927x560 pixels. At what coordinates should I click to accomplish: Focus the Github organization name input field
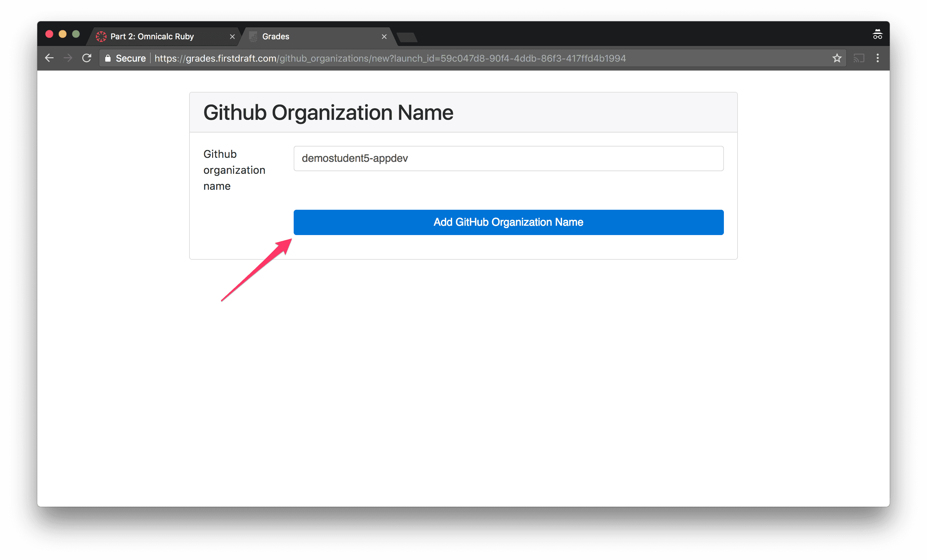[x=508, y=158]
